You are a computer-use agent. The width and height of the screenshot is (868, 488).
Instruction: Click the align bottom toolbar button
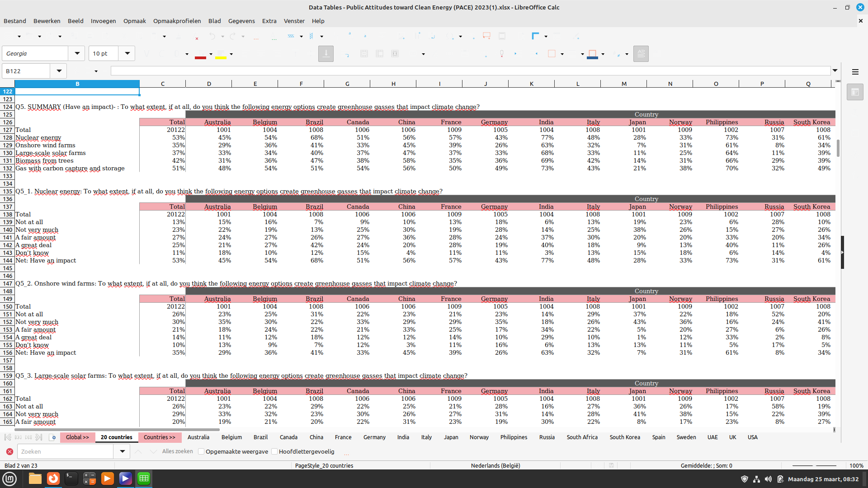click(325, 54)
